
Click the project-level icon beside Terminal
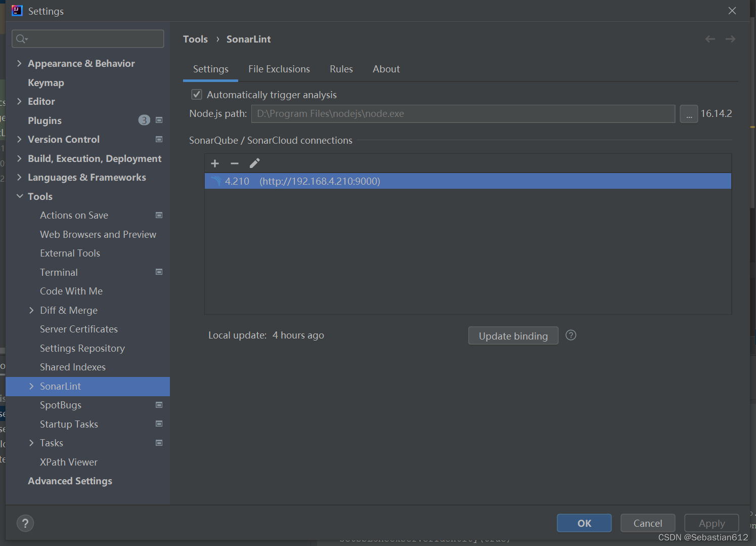[x=159, y=272]
